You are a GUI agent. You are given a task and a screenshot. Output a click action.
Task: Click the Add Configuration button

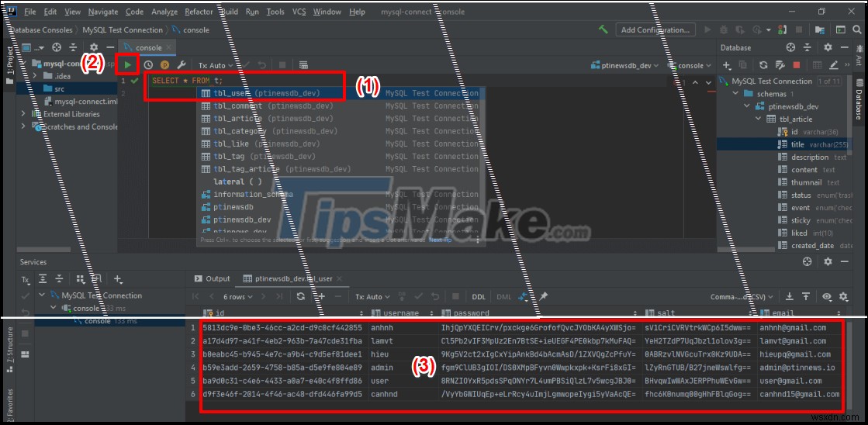[x=655, y=30]
